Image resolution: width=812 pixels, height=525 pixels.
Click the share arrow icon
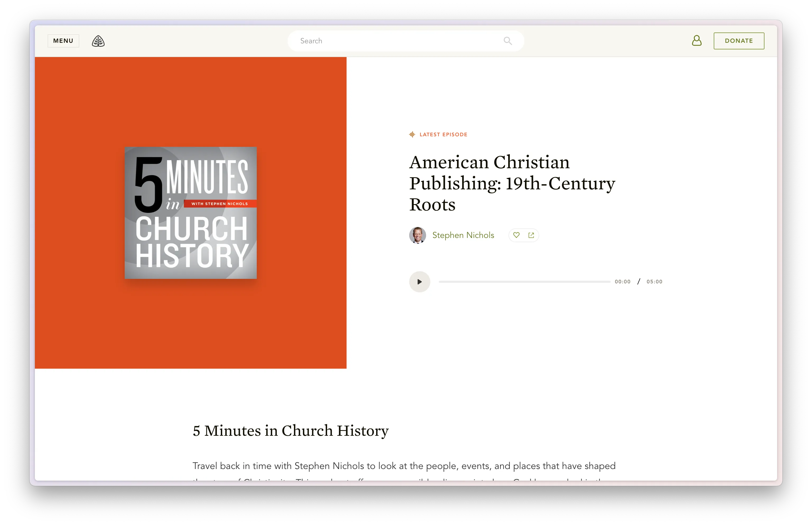pyautogui.click(x=531, y=235)
